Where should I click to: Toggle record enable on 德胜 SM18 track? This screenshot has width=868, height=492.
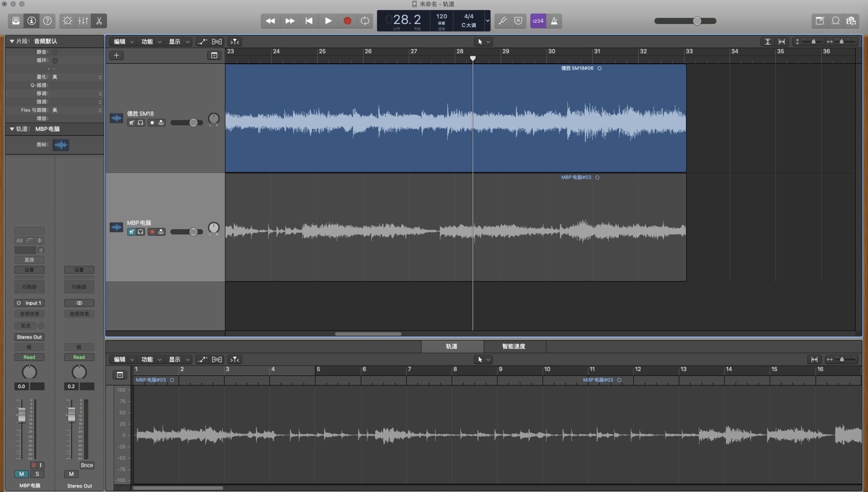click(152, 123)
